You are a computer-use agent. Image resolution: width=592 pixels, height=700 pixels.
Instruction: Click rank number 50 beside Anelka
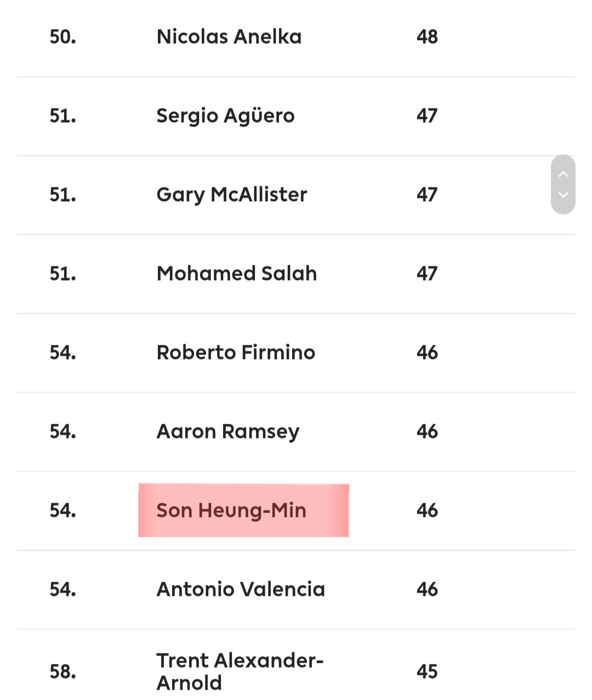[x=62, y=37]
